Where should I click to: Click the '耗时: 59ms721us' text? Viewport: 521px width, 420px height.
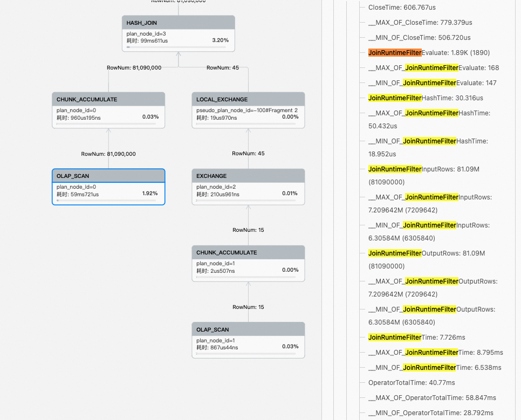click(78, 195)
